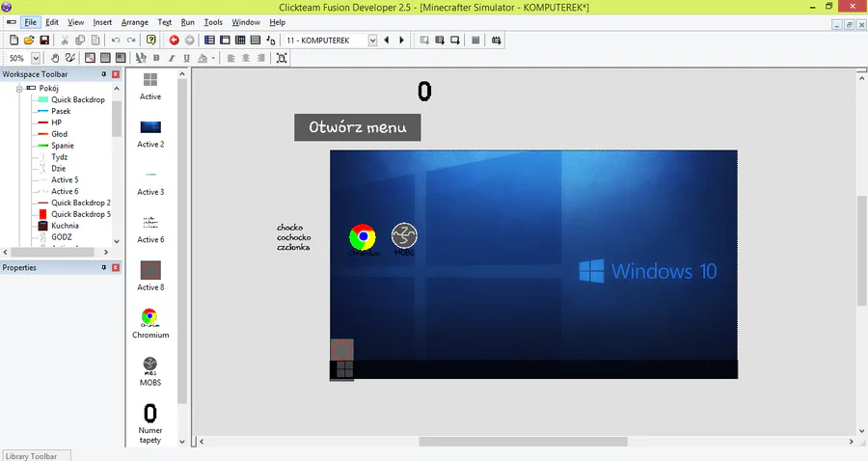This screenshot has width=868, height=461.
Task: Close the Workspace Toolbar panel
Action: (x=116, y=74)
